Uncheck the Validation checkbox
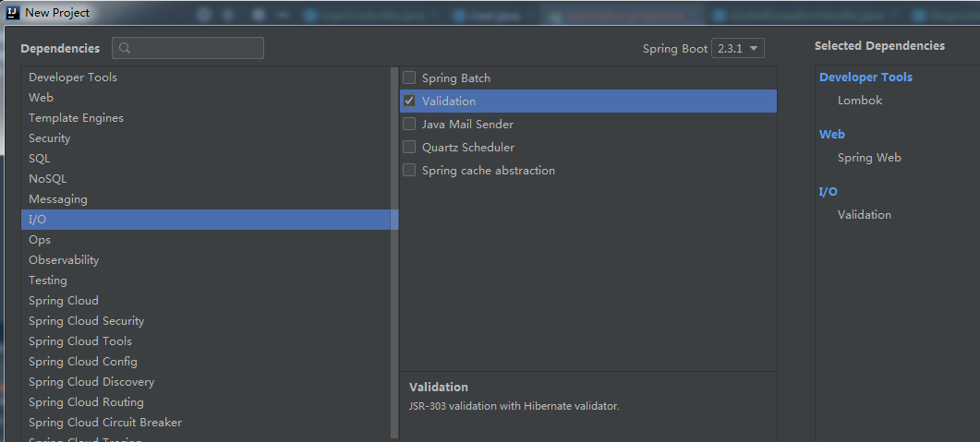 coord(409,101)
